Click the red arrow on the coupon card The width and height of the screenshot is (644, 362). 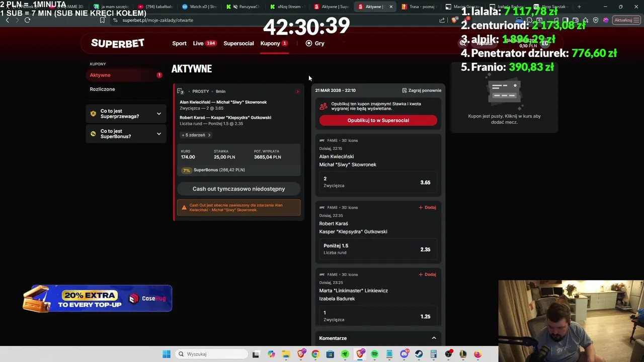coord(297,92)
